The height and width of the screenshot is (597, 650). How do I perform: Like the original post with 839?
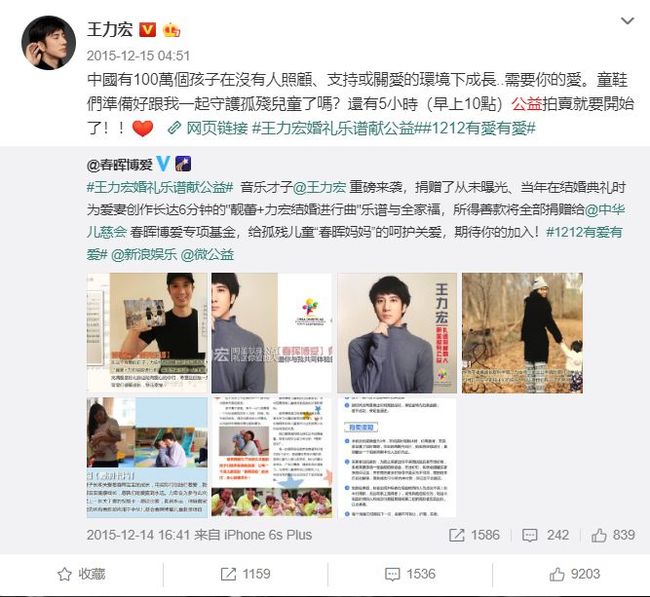(613, 535)
